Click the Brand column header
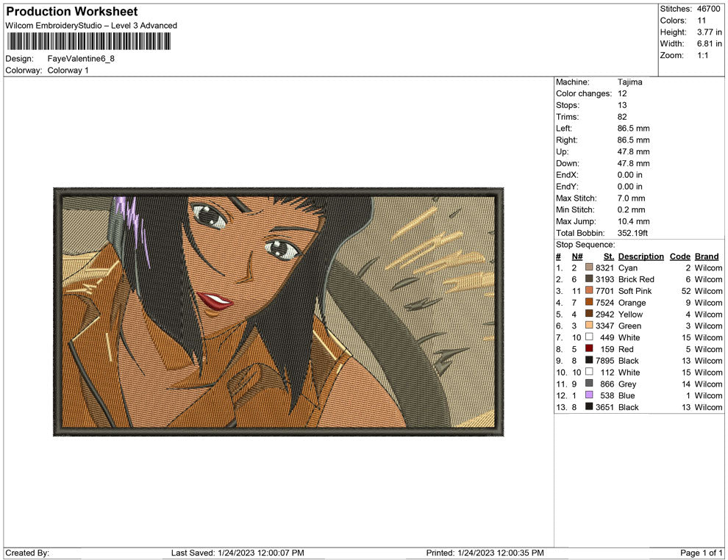Image resolution: width=728 pixels, height=560 pixels. 706,256
